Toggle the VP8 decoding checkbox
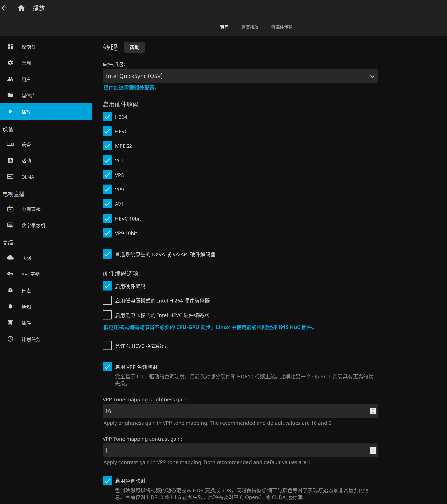Screen dimensions: 447x504 [107, 175]
